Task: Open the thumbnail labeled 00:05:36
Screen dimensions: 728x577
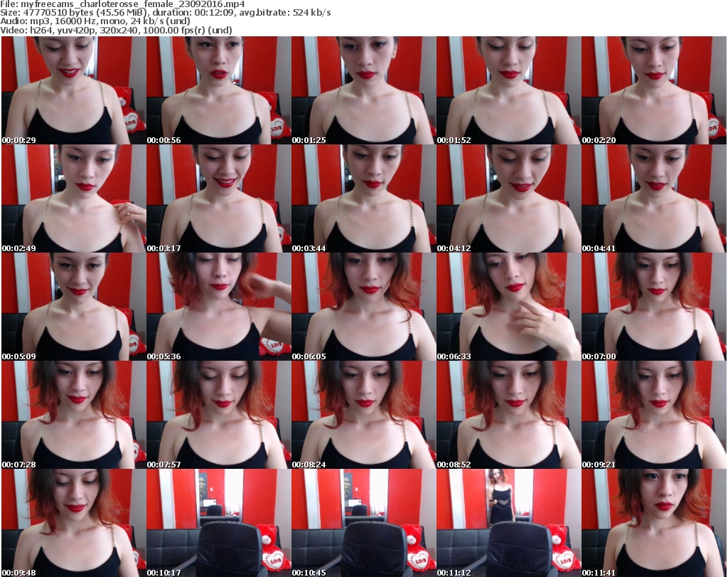Action: pos(219,307)
